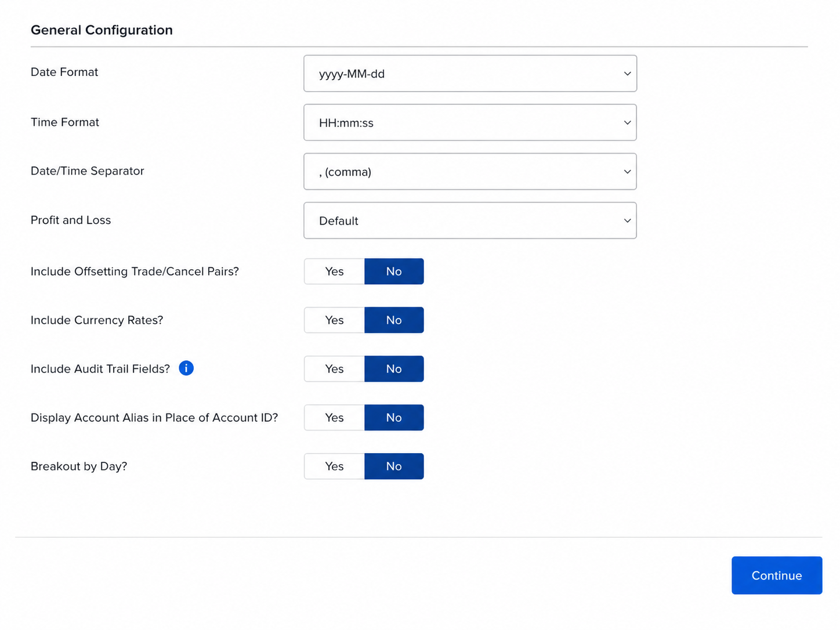Select No for Breakout by Day
The height and width of the screenshot is (630, 840).
(394, 466)
